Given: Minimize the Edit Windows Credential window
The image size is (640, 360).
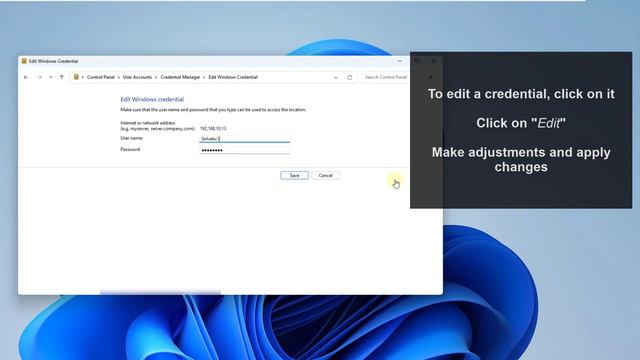Looking at the screenshot, I should [400, 61].
